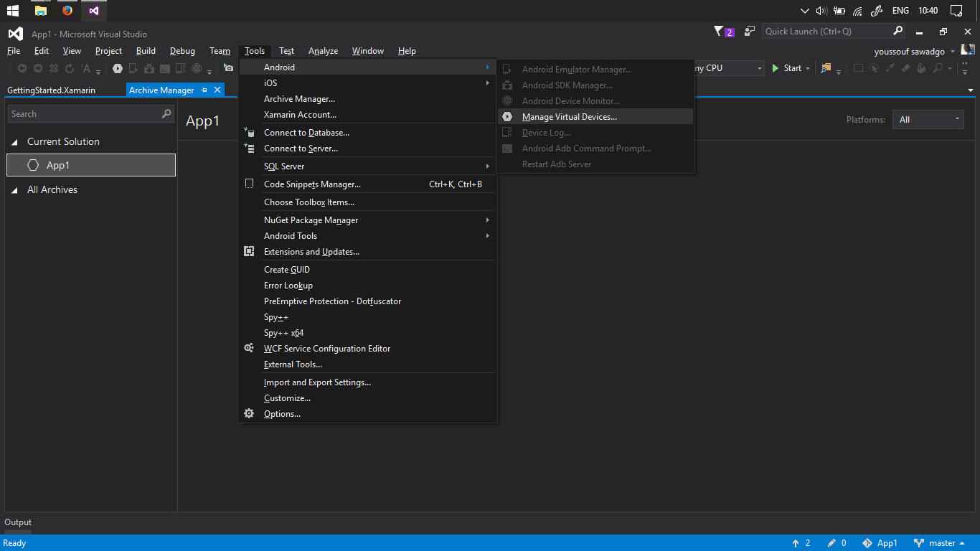Viewport: 980px width, 551px height.
Task: Click the master branch in status bar
Action: (x=939, y=543)
